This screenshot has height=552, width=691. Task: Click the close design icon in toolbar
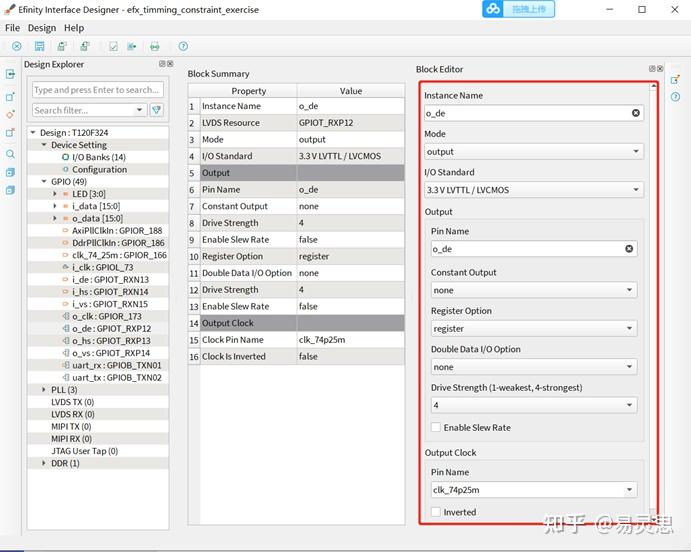17,46
